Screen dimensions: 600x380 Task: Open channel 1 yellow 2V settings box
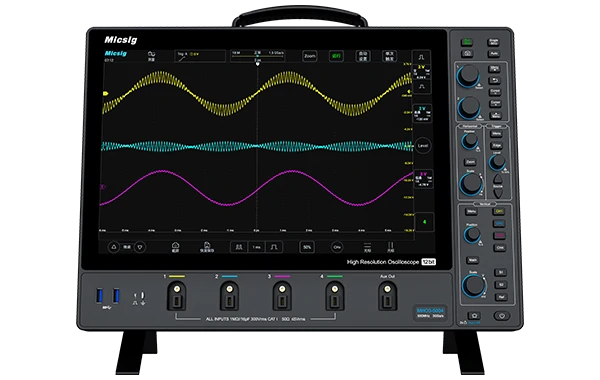click(422, 72)
